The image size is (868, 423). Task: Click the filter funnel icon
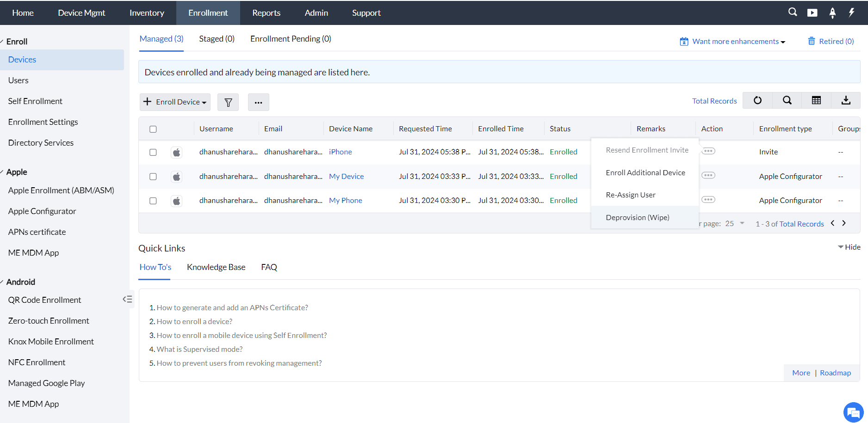click(x=228, y=102)
